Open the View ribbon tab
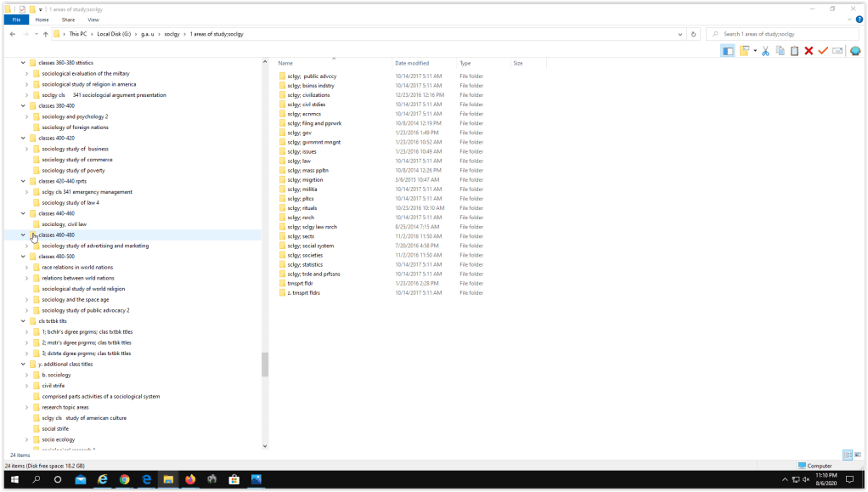 (93, 20)
